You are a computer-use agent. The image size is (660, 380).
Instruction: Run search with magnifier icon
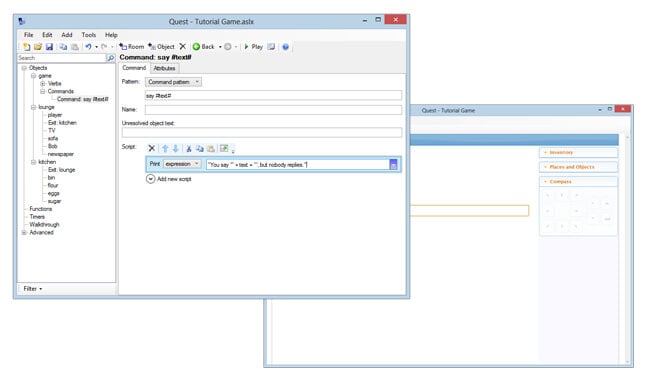(111, 58)
